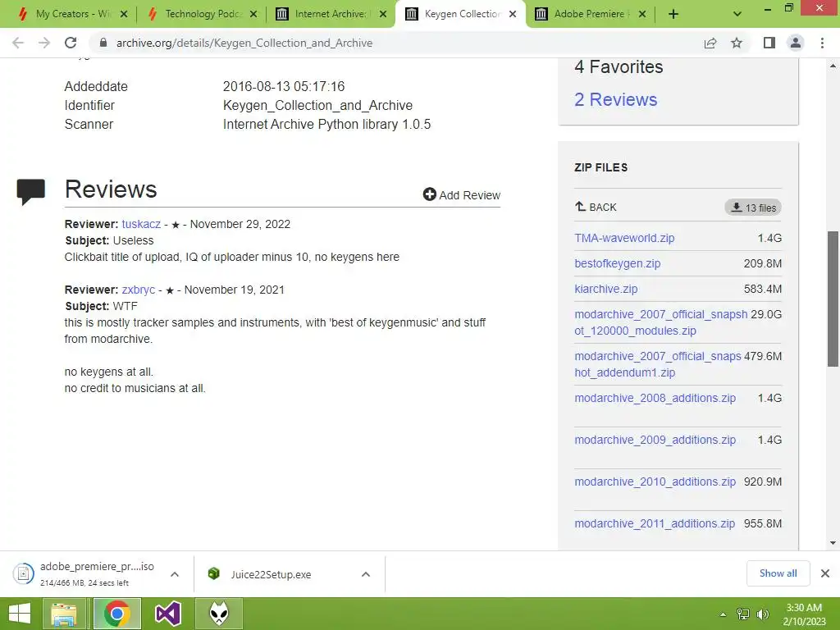
Task: Go BACK in the ZIP FILES list
Action: pyautogui.click(x=596, y=208)
